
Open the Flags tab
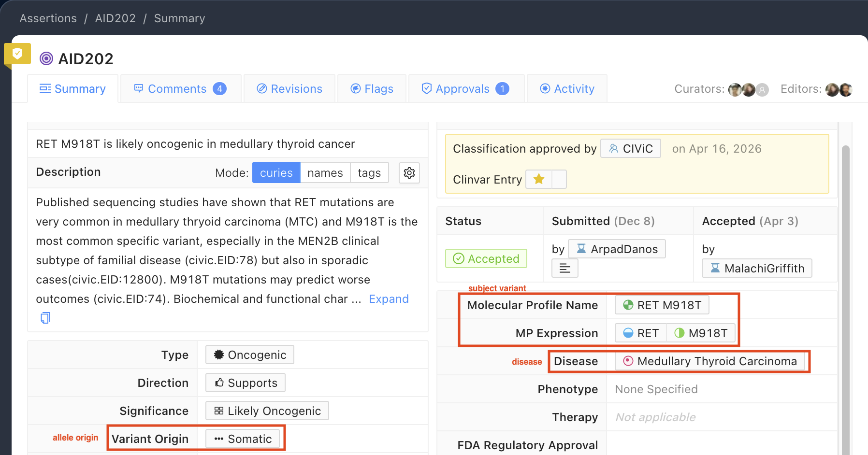[x=372, y=89]
